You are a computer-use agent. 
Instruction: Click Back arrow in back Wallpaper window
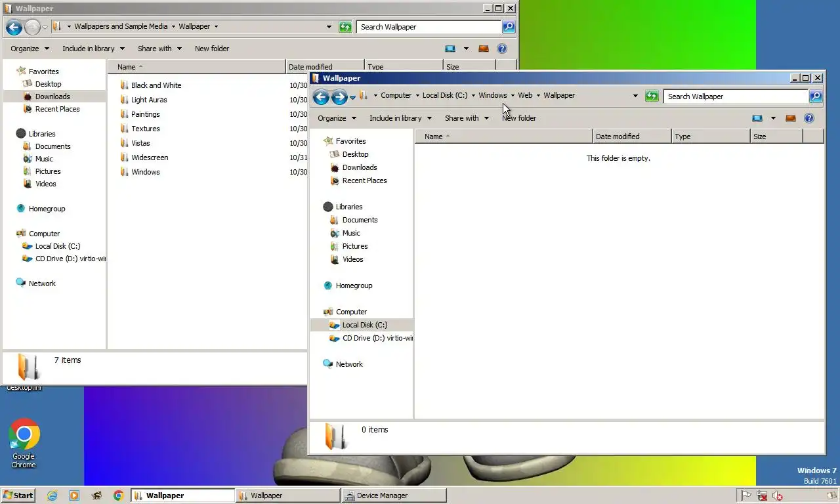[14, 28]
